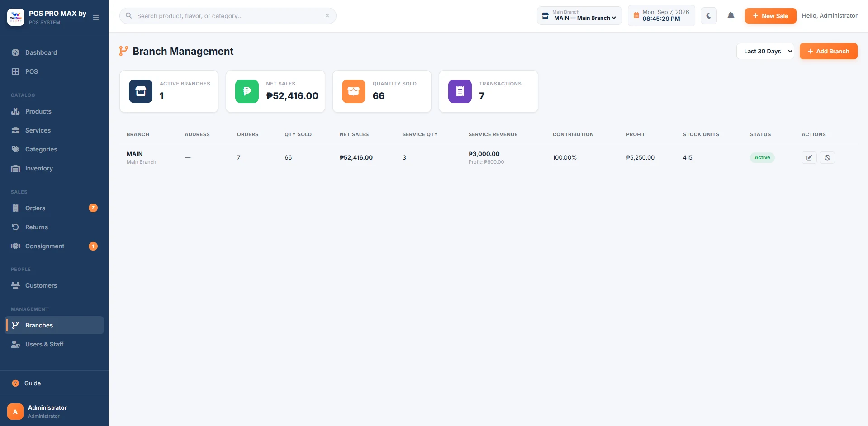Screen dimensions: 868x426
Task: Click the Branch Management fork icon
Action: 123,51
